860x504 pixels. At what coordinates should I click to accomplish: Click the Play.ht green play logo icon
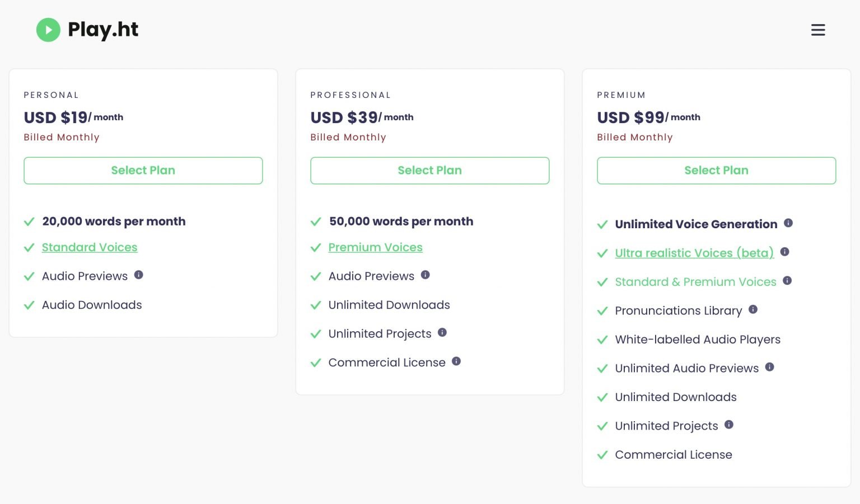click(48, 30)
